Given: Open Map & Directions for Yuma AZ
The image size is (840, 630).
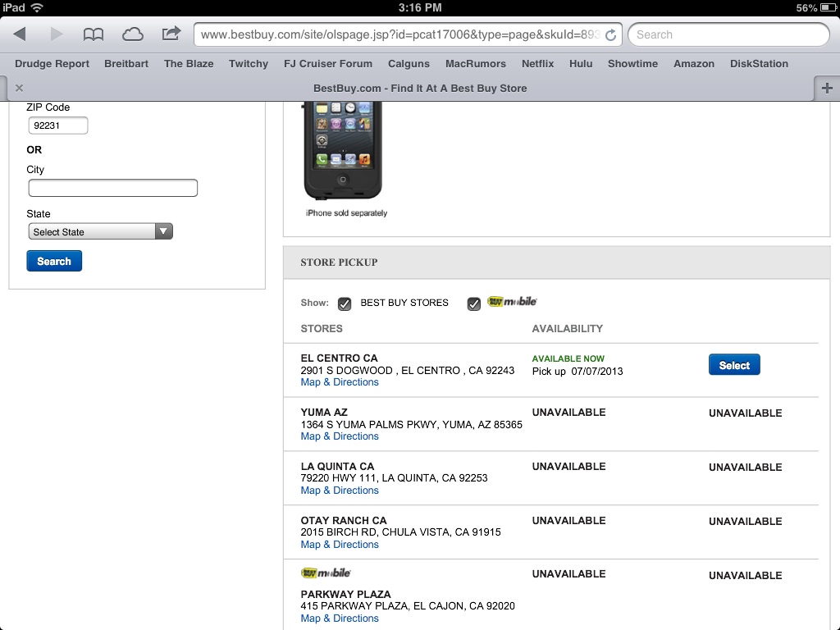Looking at the screenshot, I should pos(340,436).
